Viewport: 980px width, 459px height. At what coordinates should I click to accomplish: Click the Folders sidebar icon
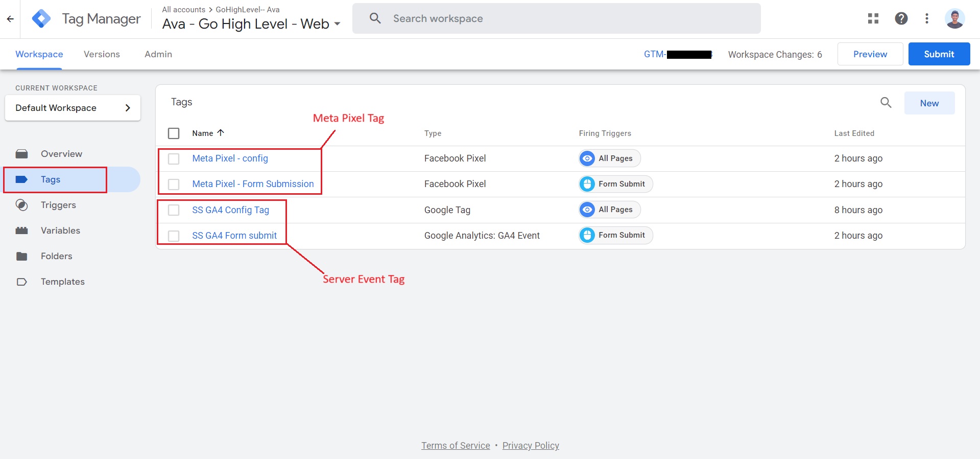(21, 256)
